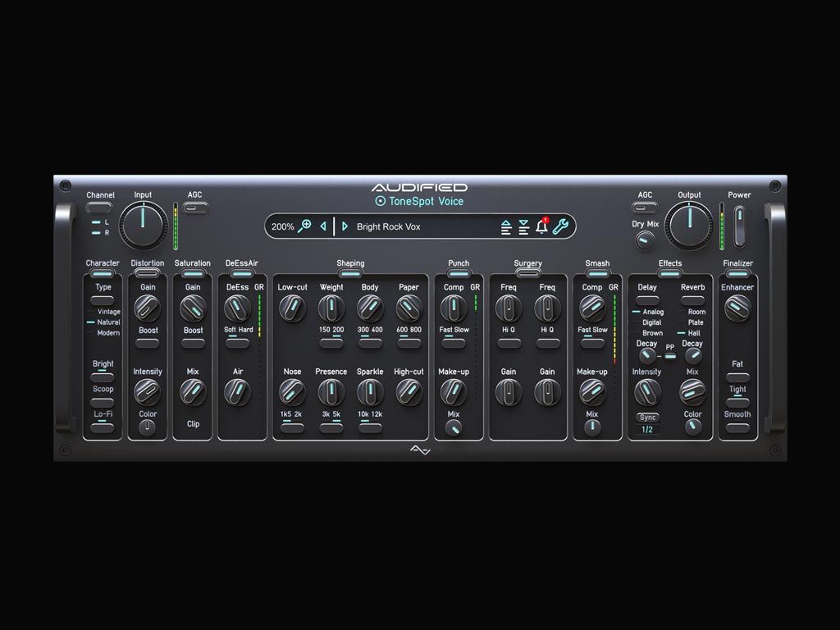Toggle the first Surgery Hi Q button
840x630 pixels.
pyautogui.click(x=509, y=344)
